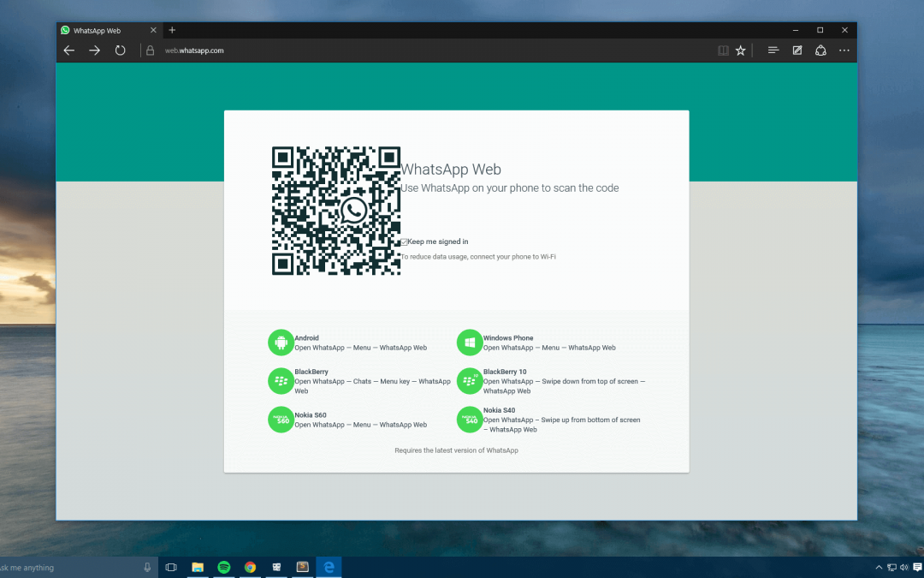
Task: Open a new tab with plus button
Action: tap(172, 30)
